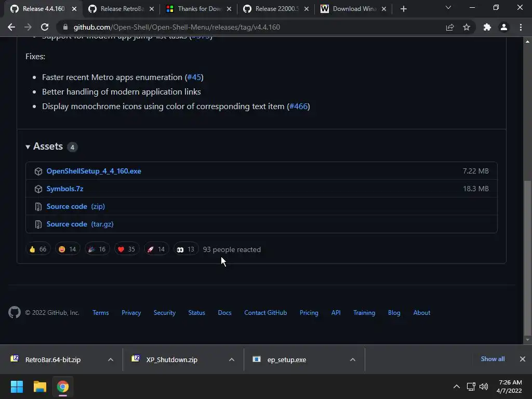The image size is (532, 399).
Task: Open the About footer link
Action: (422, 313)
